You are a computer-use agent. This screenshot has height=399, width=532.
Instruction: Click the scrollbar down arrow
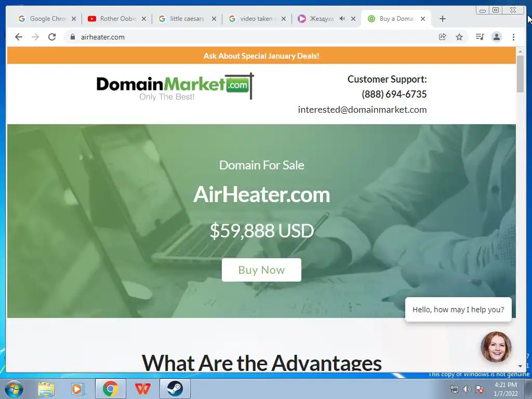(x=520, y=366)
